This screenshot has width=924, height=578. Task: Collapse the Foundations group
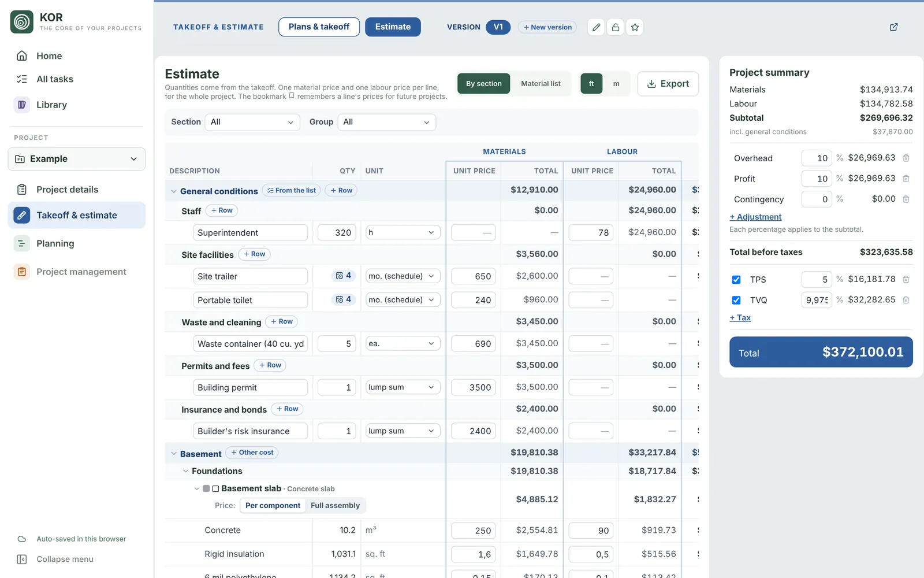[185, 471]
